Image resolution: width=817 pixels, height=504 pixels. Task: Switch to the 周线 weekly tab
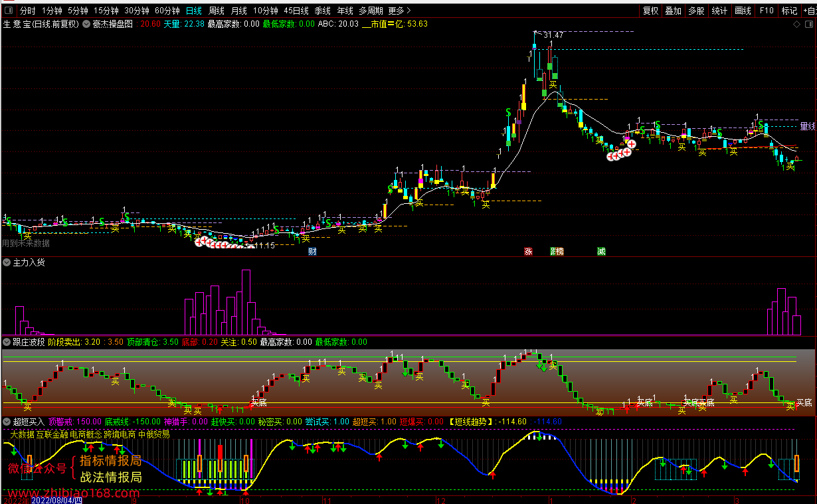point(217,11)
